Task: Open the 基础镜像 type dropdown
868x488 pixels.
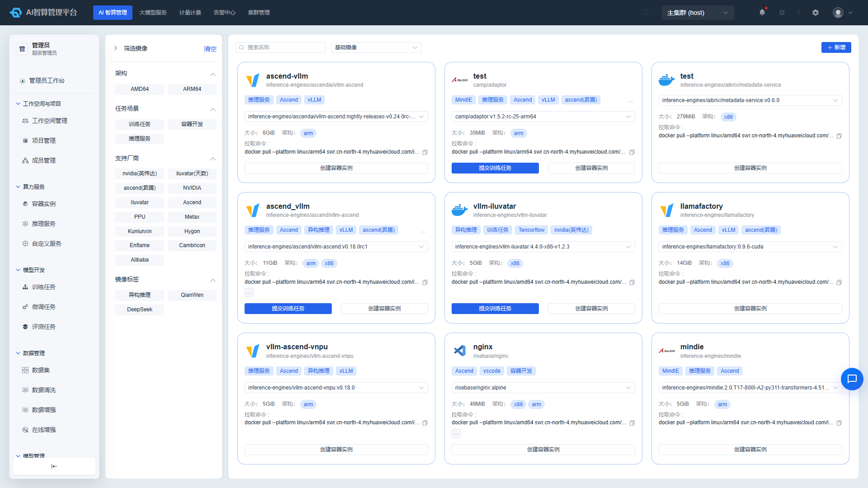Action: click(x=376, y=47)
